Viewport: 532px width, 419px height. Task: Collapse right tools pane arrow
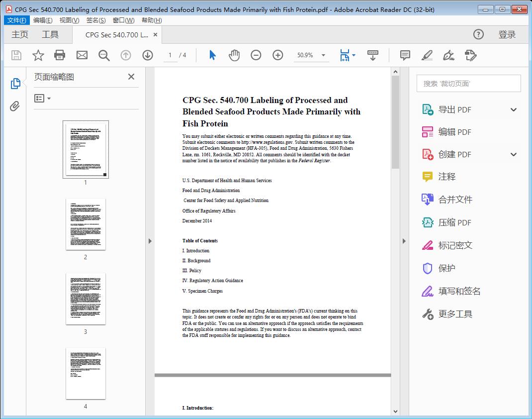click(404, 241)
